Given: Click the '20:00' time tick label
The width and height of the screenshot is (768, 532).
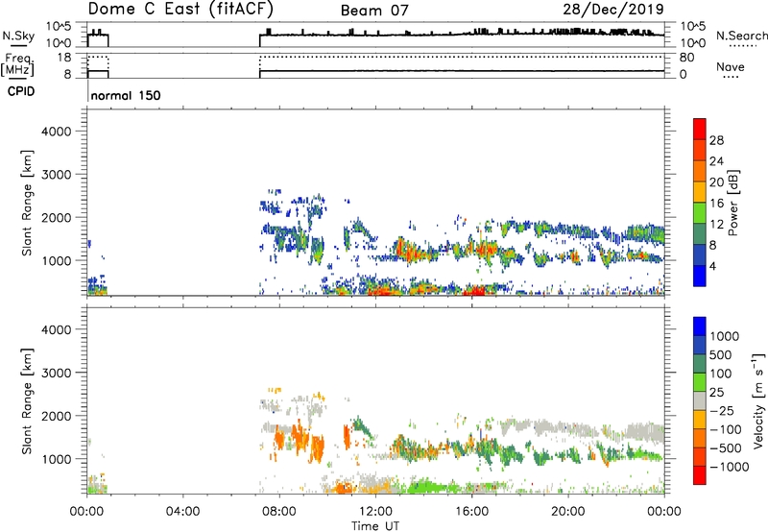Looking at the screenshot, I should (567, 512).
